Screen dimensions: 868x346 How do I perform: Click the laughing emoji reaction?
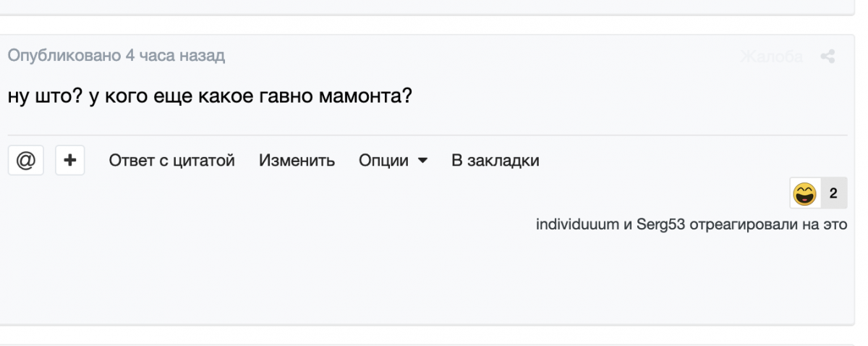click(804, 193)
